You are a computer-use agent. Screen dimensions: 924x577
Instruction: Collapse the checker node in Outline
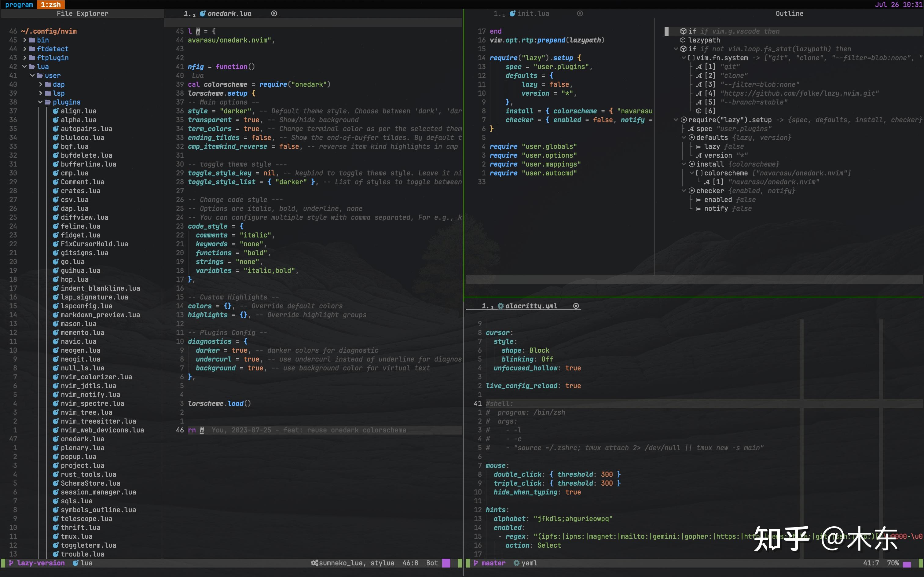pos(684,191)
